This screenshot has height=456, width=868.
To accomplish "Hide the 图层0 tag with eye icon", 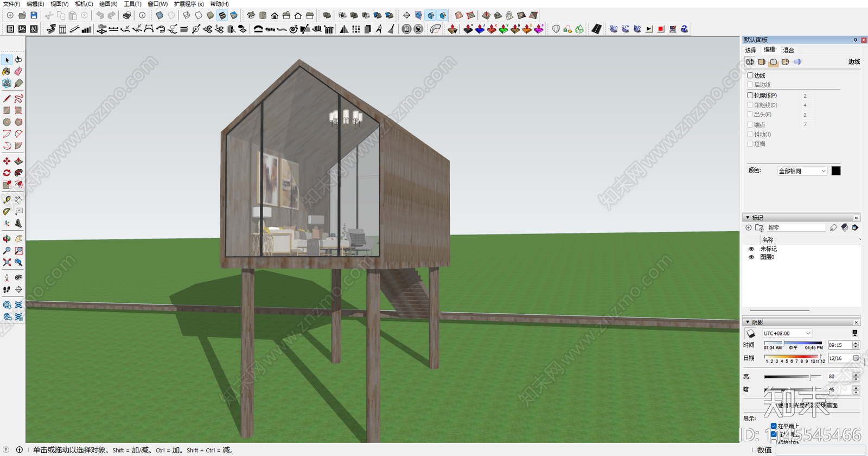I will [751, 257].
